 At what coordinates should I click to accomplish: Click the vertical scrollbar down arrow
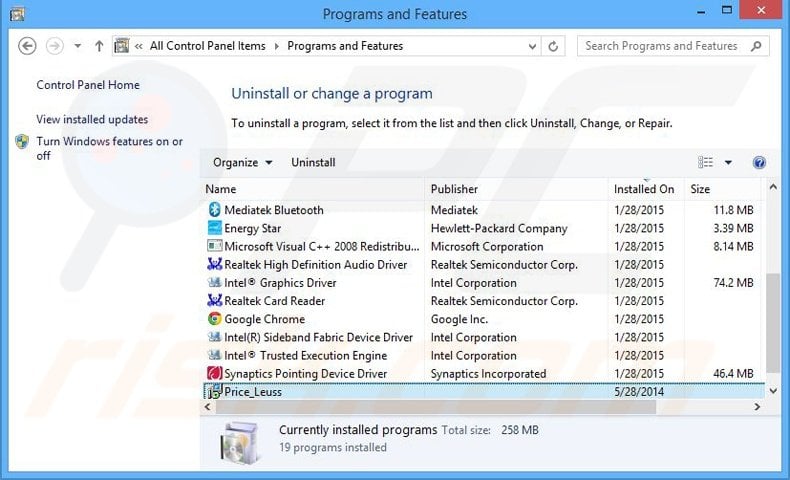(x=773, y=391)
